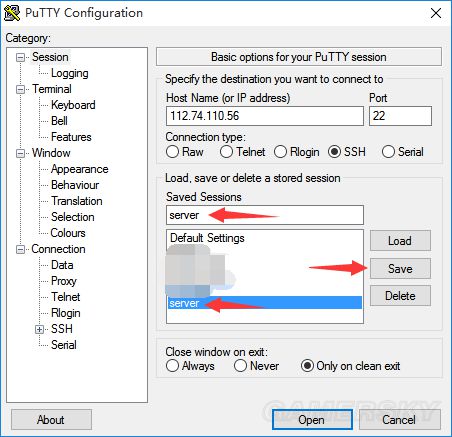Click the Load button
Image resolution: width=452 pixels, height=437 pixels.
point(400,241)
